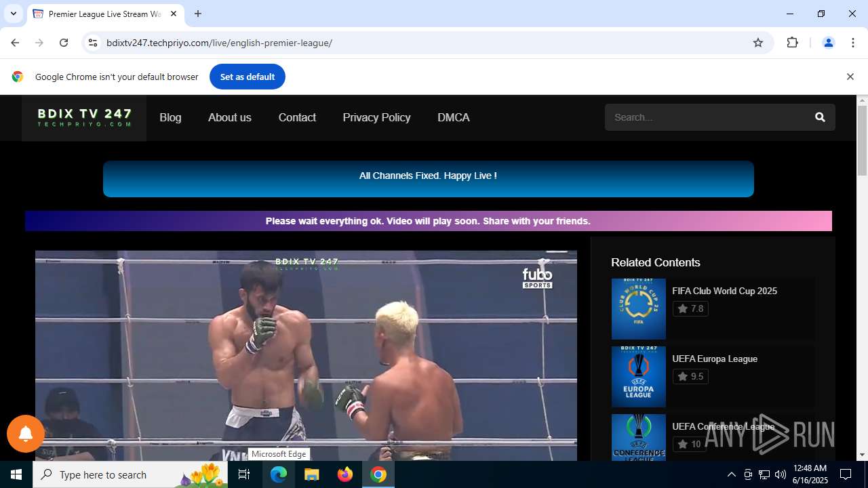Open the Privacy Policy menu item
868x488 pixels.
(376, 117)
